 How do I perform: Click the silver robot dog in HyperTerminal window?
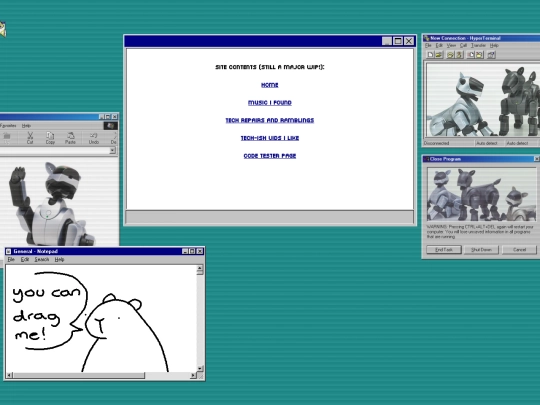(460, 103)
